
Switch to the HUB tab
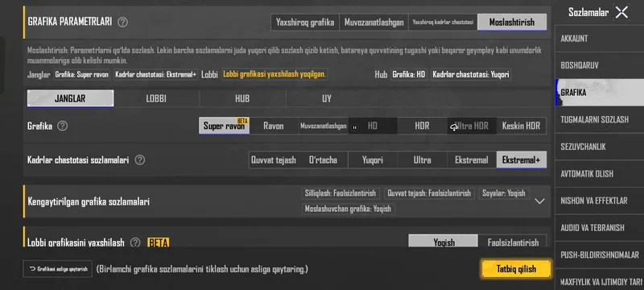242,98
